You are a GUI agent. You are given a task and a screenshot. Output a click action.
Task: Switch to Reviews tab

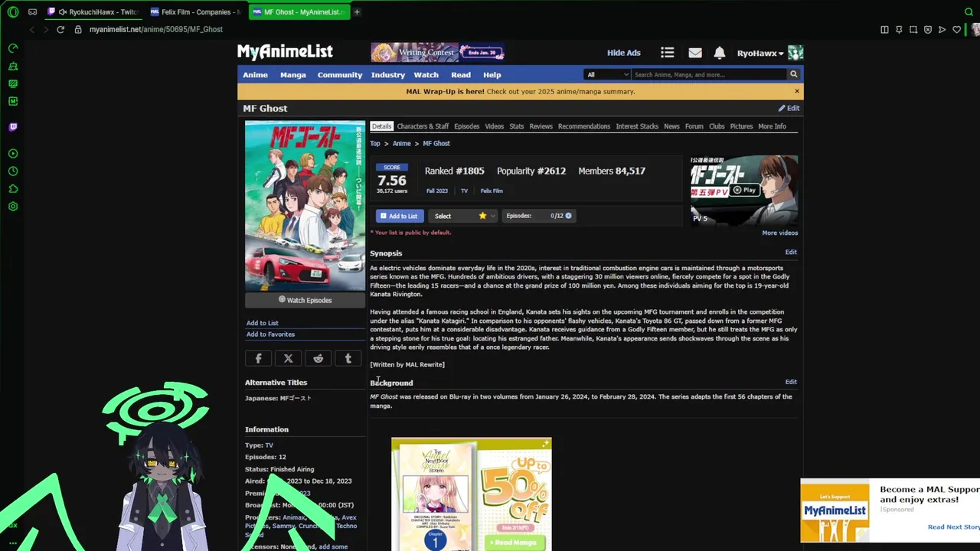pos(541,126)
